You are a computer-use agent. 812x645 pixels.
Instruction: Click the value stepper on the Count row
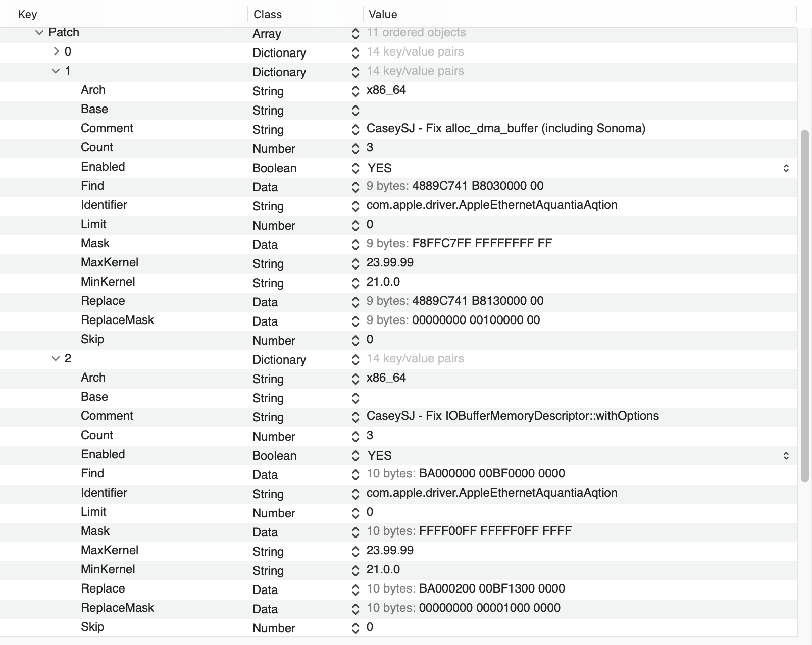click(x=355, y=149)
